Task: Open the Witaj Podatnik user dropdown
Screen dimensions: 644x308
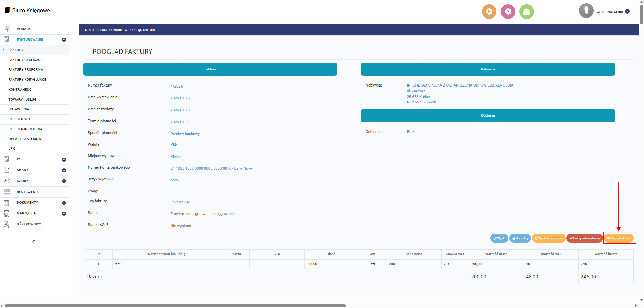Action: click(x=627, y=12)
